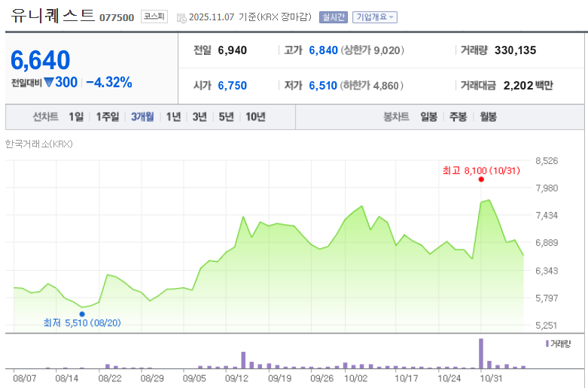The image size is (588, 388).
Task: Click the volume bar spike near 09/12
Action: (x=243, y=360)
